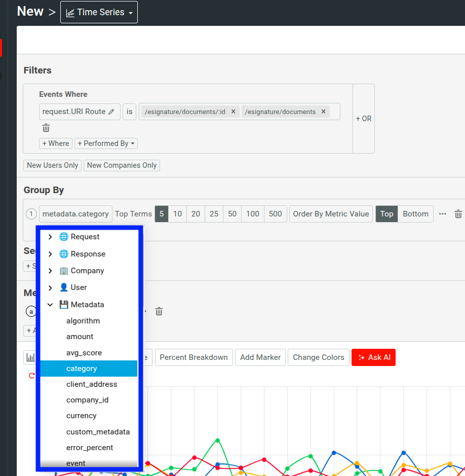Image resolution: width=465 pixels, height=476 pixels.
Task: Click the Ask AI button
Action: coord(373,357)
